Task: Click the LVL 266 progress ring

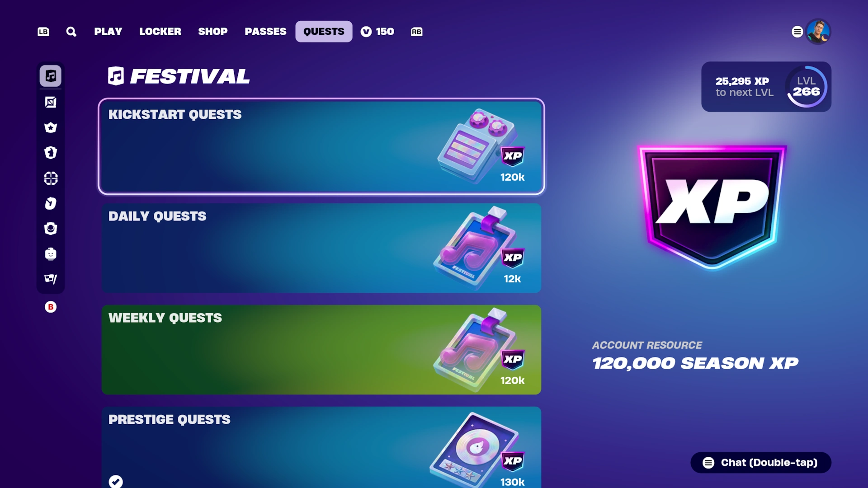Action: 807,87
